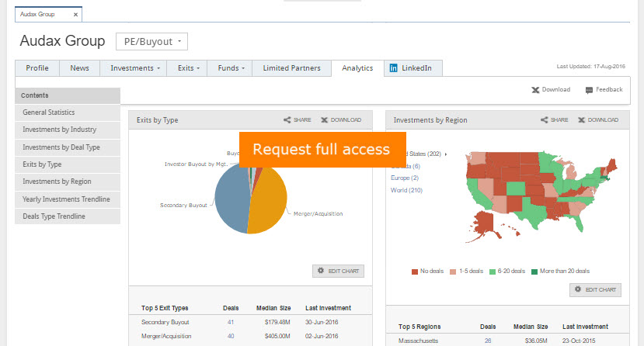Click Edit Chart label under the region map
This screenshot has width=644, height=346.
(x=600, y=290)
